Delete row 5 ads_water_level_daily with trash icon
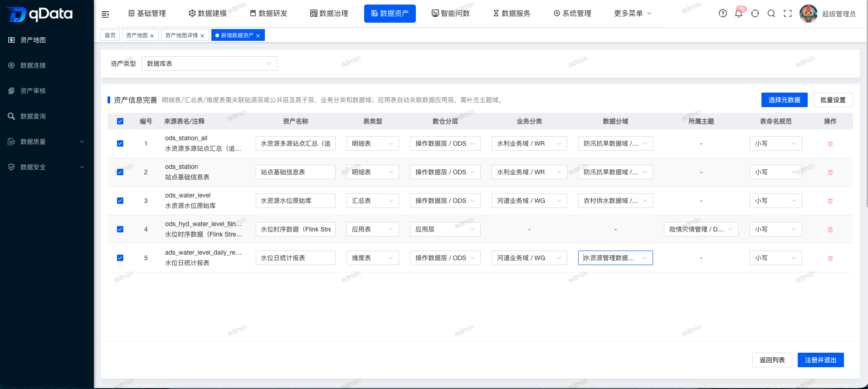 click(830, 258)
